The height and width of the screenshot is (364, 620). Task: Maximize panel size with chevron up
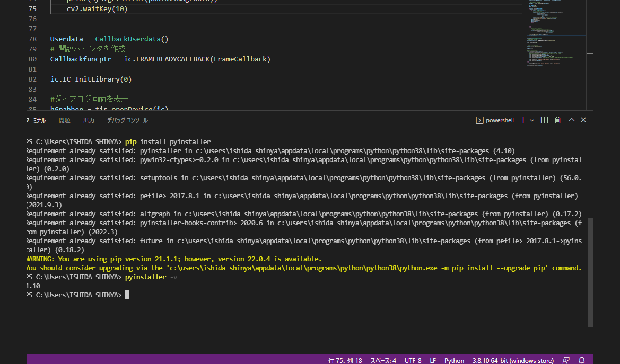[x=571, y=120]
